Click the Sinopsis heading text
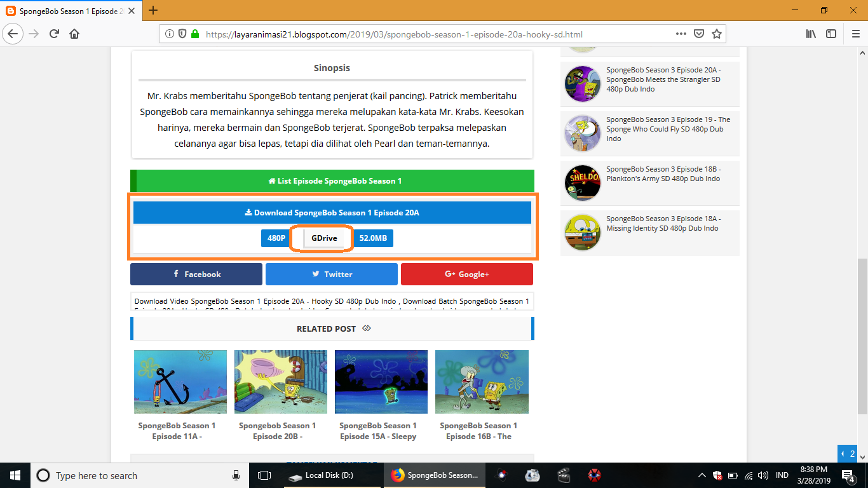Screen dimensions: 868x488 (x=332, y=68)
